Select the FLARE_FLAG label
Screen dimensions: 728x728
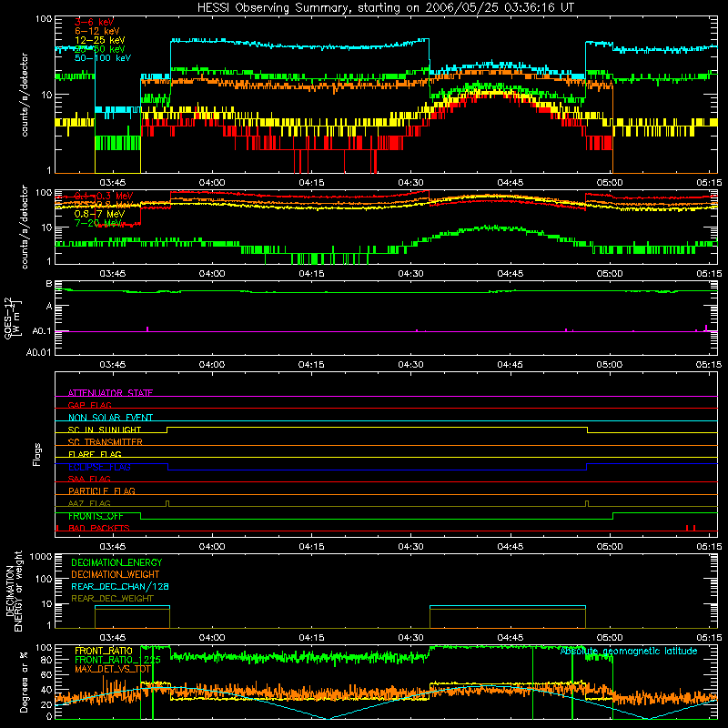tap(95, 454)
